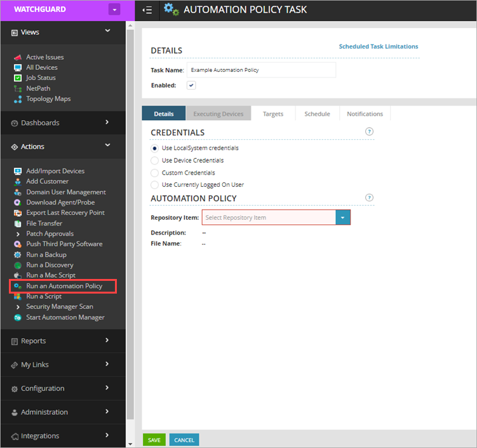Select Custom Credentials radio button
The height and width of the screenshot is (448, 477).
coord(154,173)
